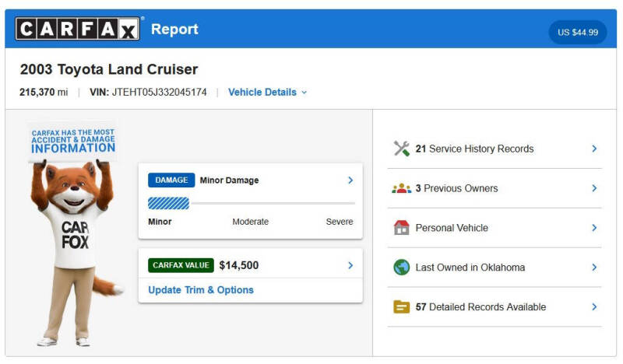Click the blue DAMAGE badge
623x364 pixels.
[171, 180]
